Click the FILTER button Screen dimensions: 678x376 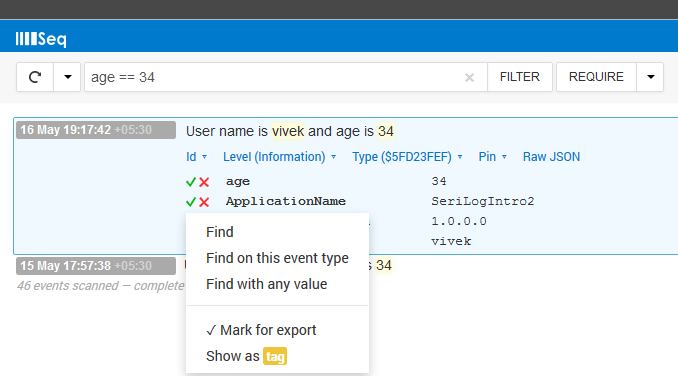(x=520, y=77)
